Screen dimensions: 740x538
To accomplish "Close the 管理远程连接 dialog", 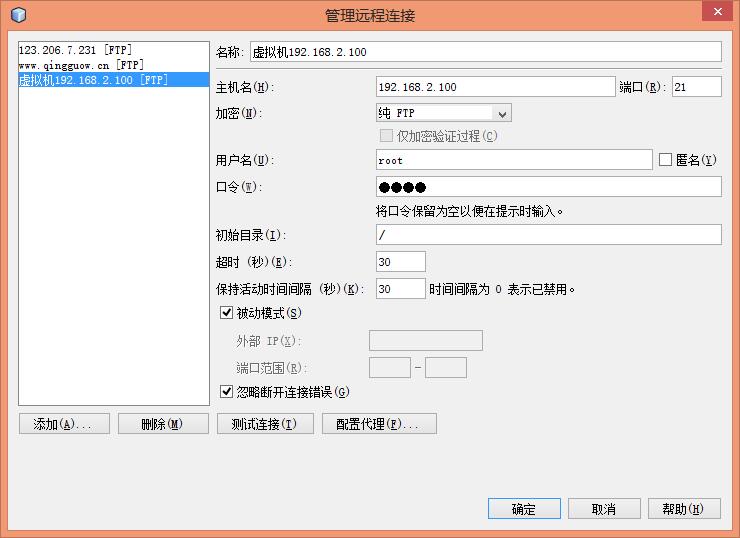I will [x=718, y=11].
